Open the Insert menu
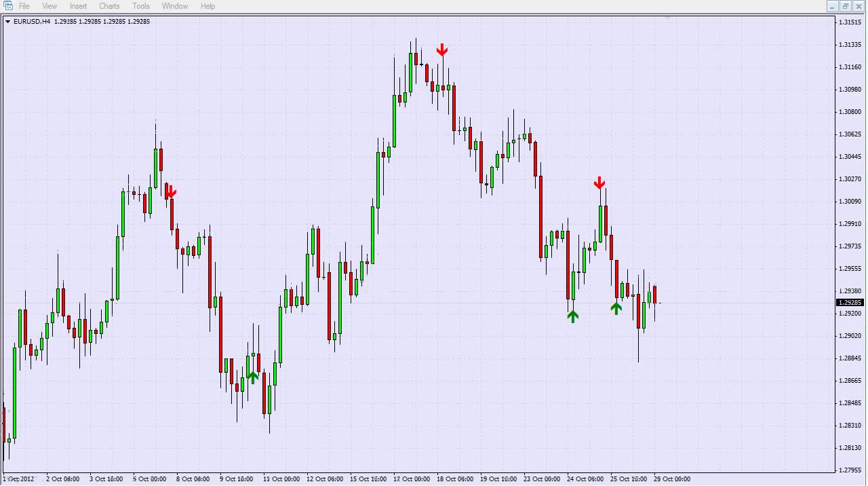The image size is (868, 486). click(78, 6)
